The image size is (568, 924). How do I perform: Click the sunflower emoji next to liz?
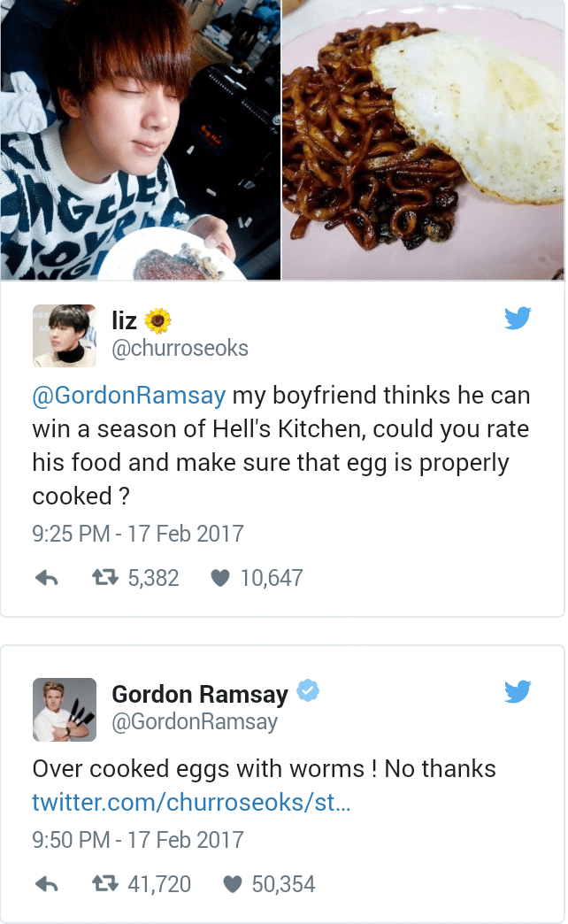[x=157, y=320]
